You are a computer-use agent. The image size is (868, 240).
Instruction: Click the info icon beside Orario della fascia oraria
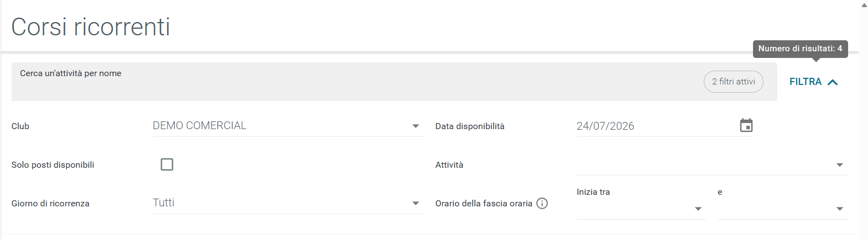[x=542, y=204]
